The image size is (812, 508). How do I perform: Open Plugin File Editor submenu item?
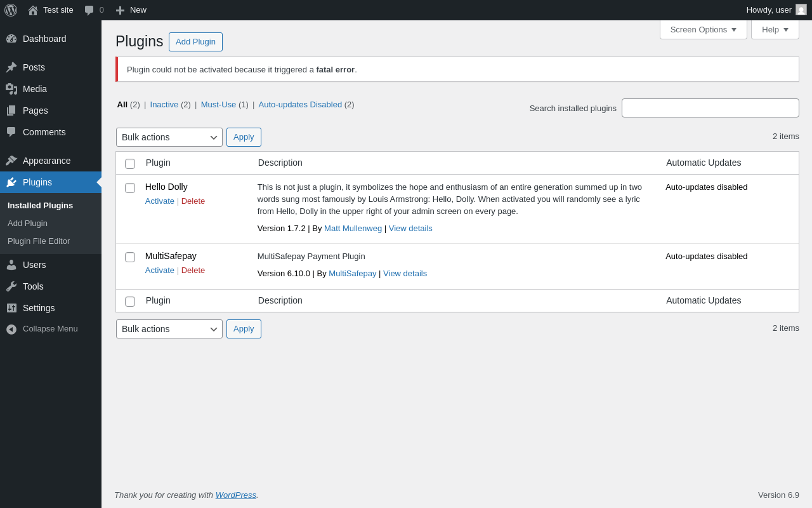point(39,241)
